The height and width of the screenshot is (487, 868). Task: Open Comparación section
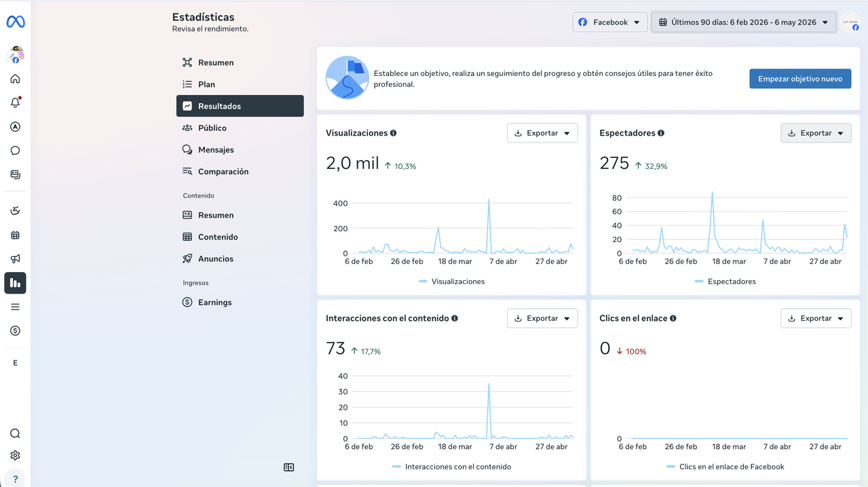coord(240,172)
